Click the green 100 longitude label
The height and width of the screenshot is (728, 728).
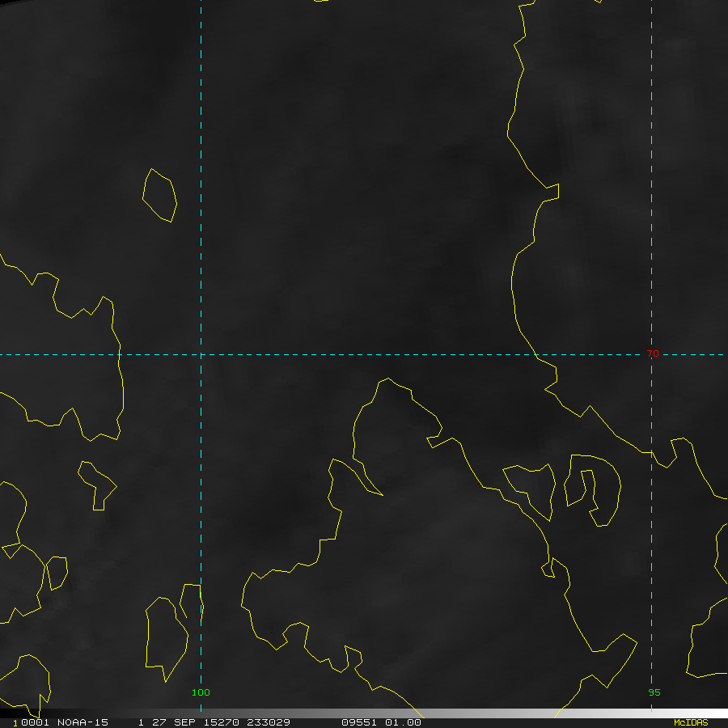click(x=201, y=692)
